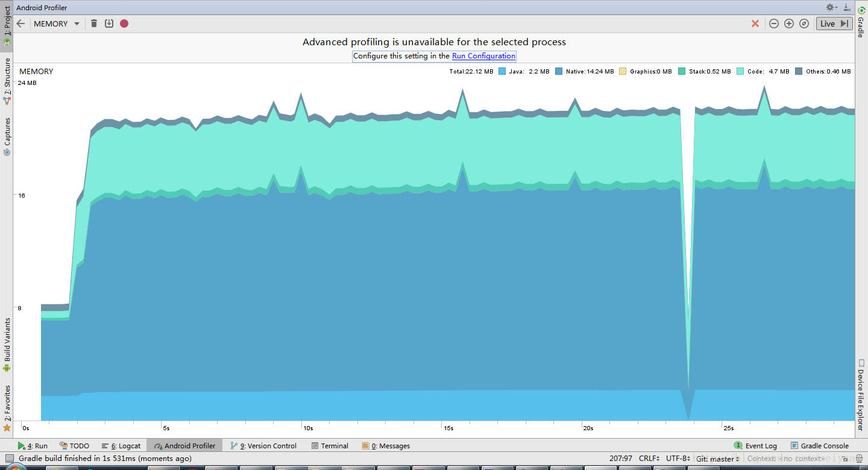Change the CRLF line separator setting
868x470 pixels.
650,459
